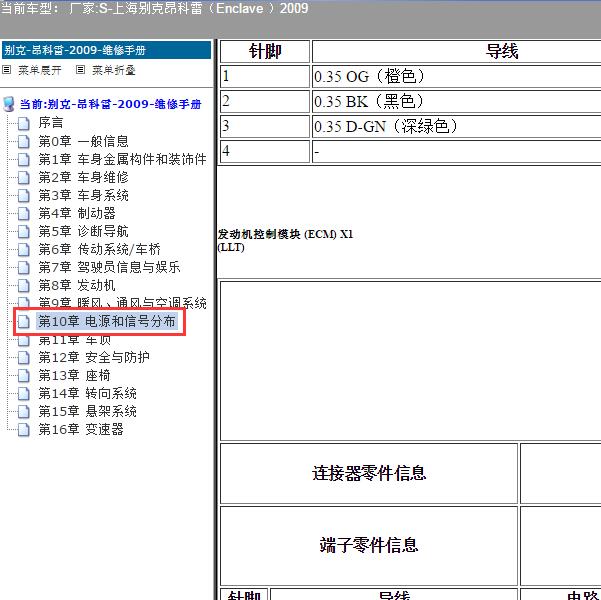Viewport: 601px width, 600px height.
Task: Click the 连接器零件信息 cell
Action: pos(369,473)
